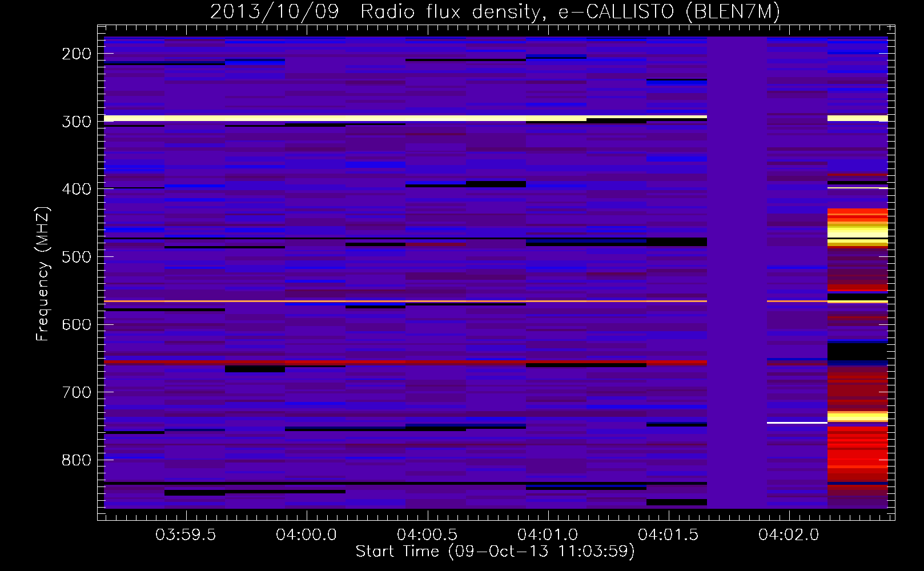Click the 300 frequency tick label
The height and width of the screenshot is (571, 924).
(77, 122)
